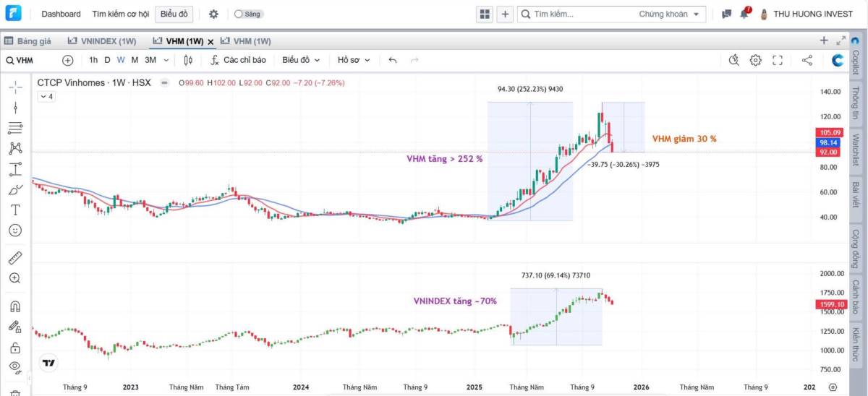This screenshot has height=396, width=868.
Task: Enter fullscreen chart mode
Action: coord(778,61)
